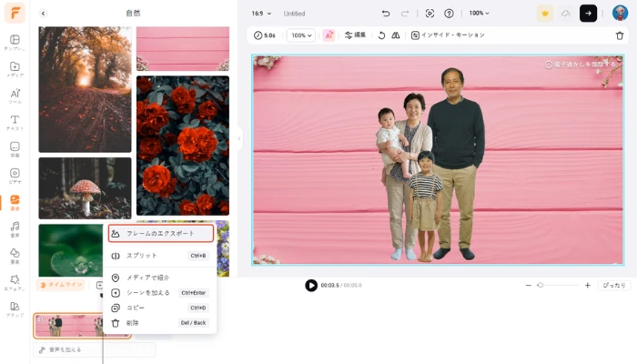Remove watermark via 電子透かしを削除する
Image resolution: width=637 pixels, height=364 pixels.
click(581, 65)
